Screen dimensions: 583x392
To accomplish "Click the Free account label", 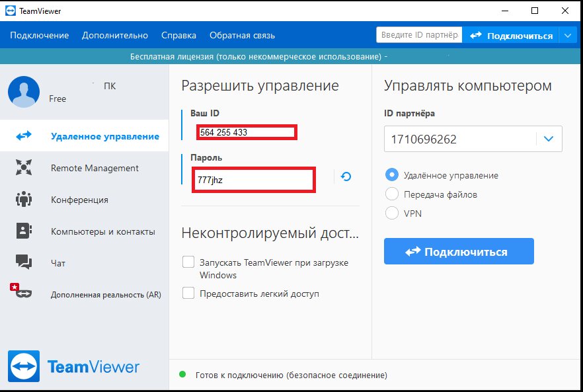I will [x=58, y=98].
